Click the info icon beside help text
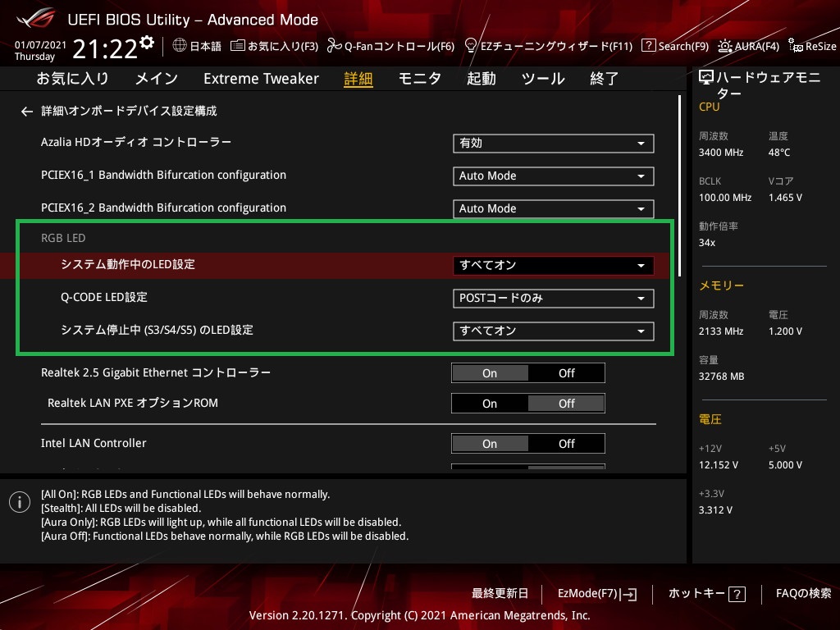Viewport: 840px width, 630px height. [20, 502]
